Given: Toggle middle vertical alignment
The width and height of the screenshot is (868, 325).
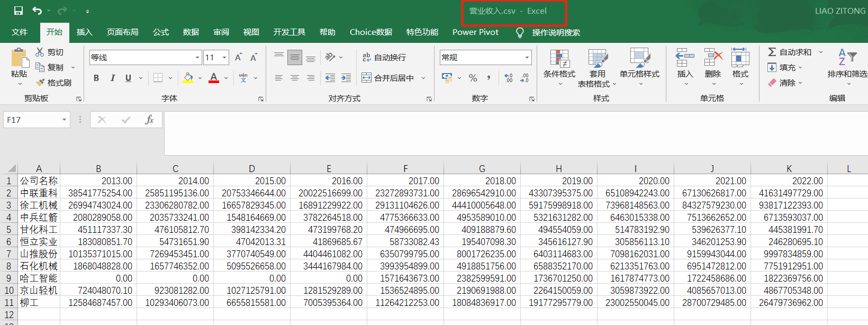Looking at the screenshot, I should (295, 57).
